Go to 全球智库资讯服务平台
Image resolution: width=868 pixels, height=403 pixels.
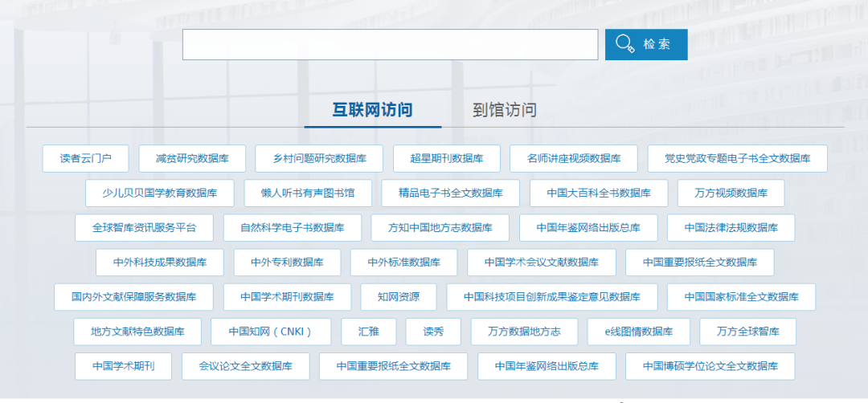pos(144,228)
